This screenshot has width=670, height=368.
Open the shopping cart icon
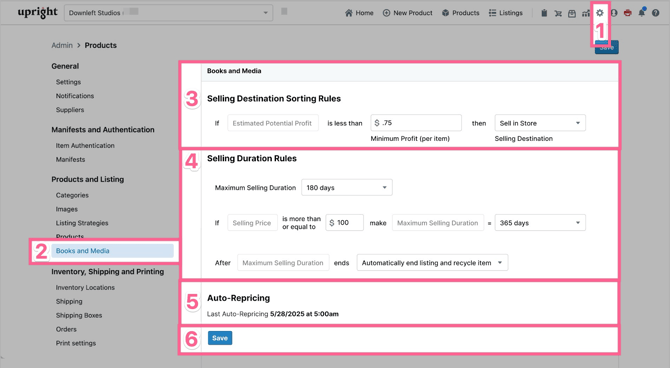[x=558, y=13]
